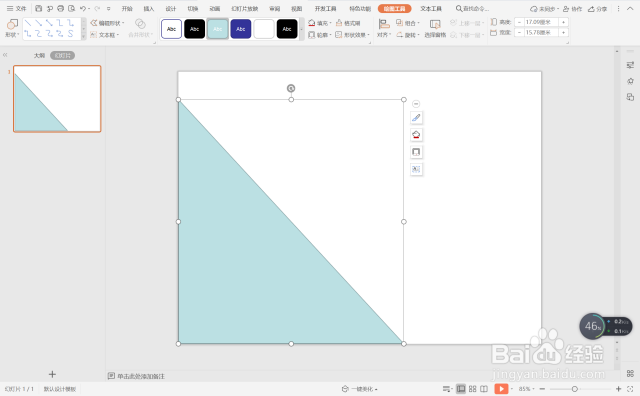Open print preview icon
This screenshot has height=396, width=640.
tap(71, 9)
